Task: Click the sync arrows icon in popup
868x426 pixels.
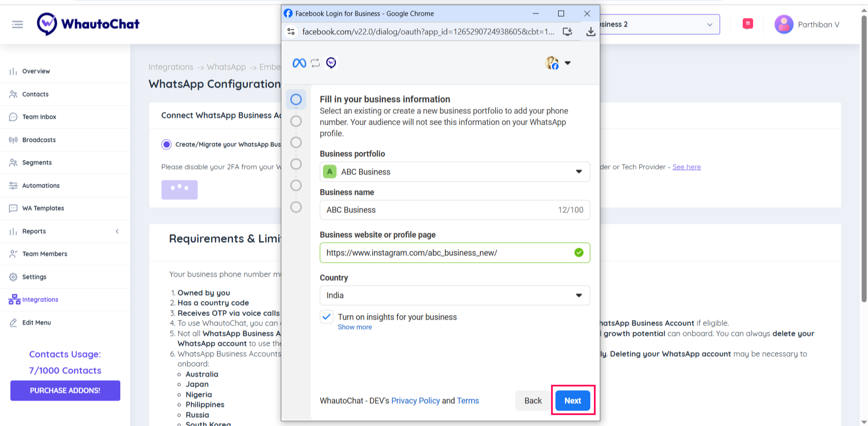Action: (315, 63)
